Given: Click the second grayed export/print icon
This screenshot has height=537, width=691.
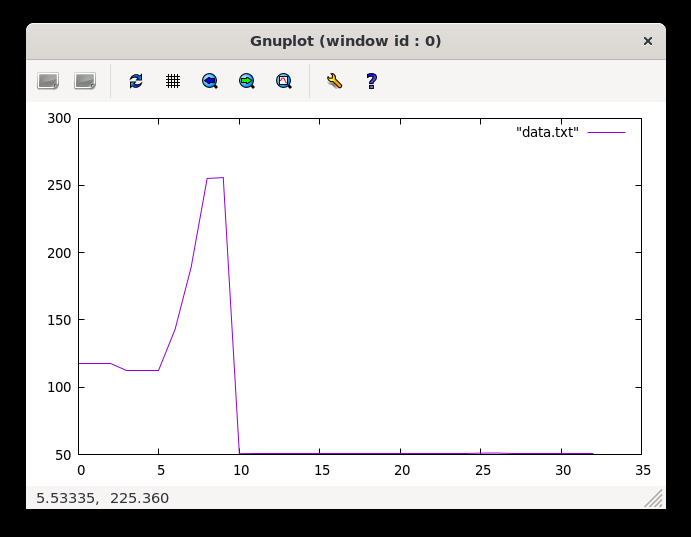Looking at the screenshot, I should (x=85, y=81).
